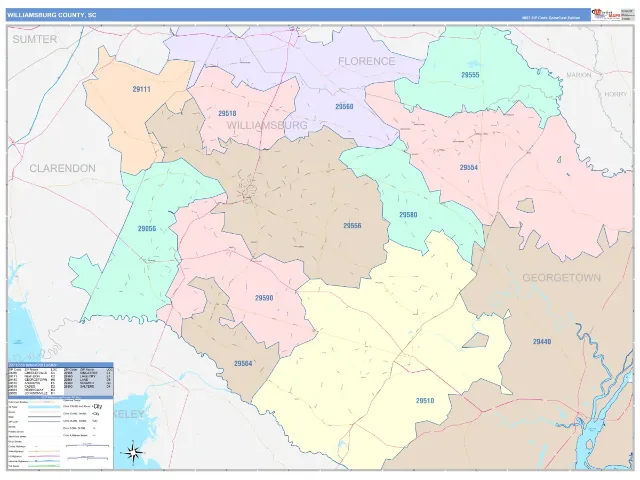Click the upper distance scale bar in legend
Screen dimensions: 640x480
(88, 446)
